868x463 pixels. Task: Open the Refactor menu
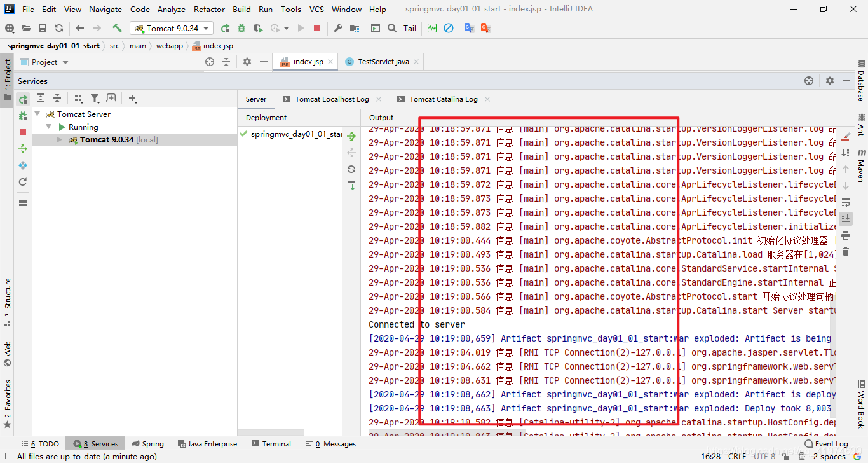(x=209, y=9)
